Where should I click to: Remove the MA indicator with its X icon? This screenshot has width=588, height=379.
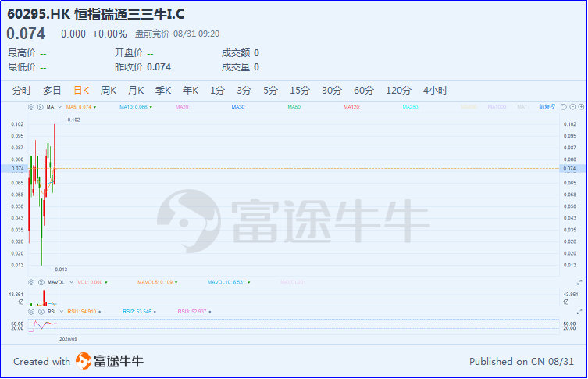click(x=40, y=107)
